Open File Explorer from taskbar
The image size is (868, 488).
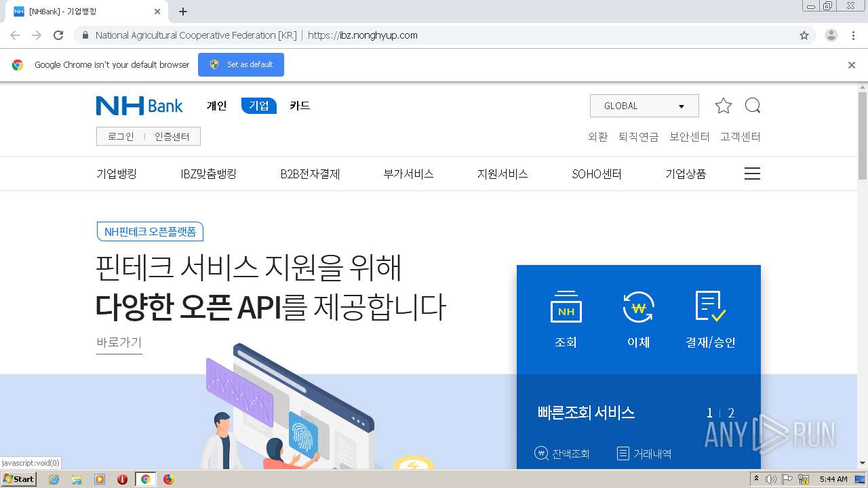click(x=77, y=479)
